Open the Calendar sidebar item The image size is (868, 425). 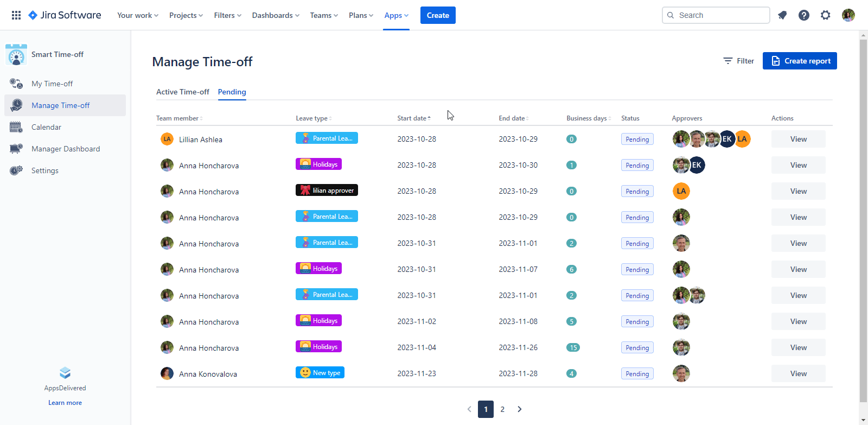coord(46,127)
